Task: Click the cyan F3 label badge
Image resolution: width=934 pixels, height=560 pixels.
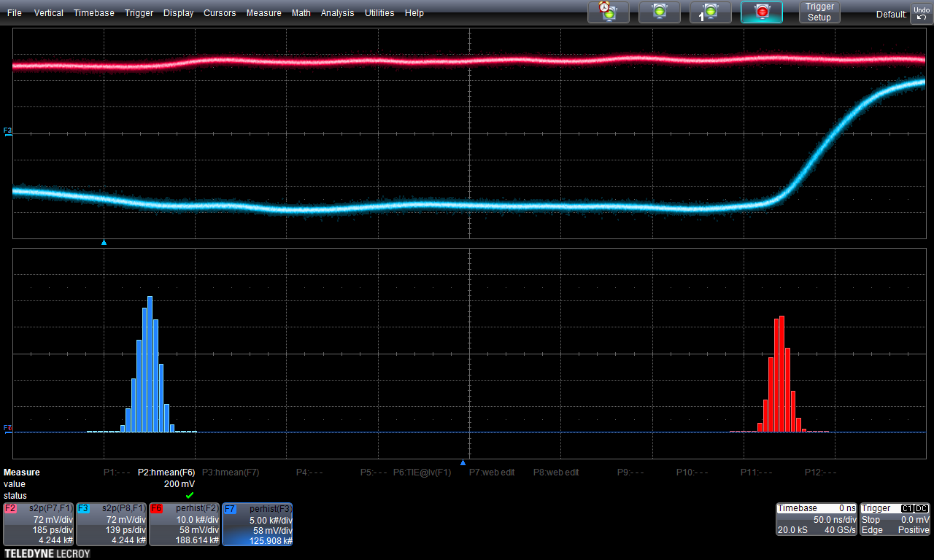Action: click(84, 508)
